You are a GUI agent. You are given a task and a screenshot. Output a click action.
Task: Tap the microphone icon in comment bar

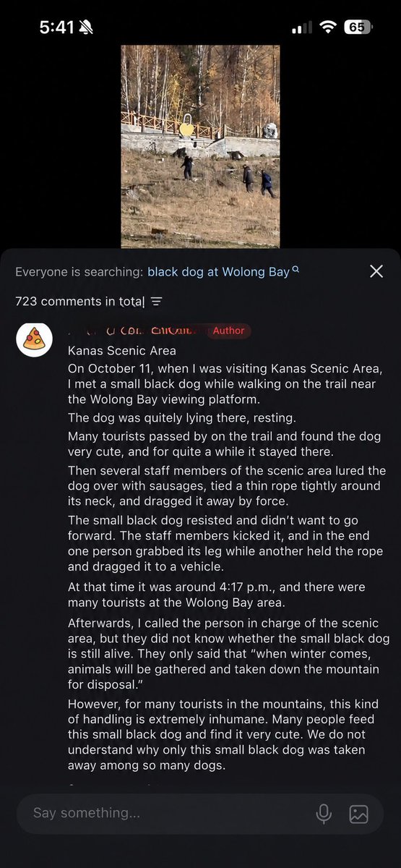point(324,814)
